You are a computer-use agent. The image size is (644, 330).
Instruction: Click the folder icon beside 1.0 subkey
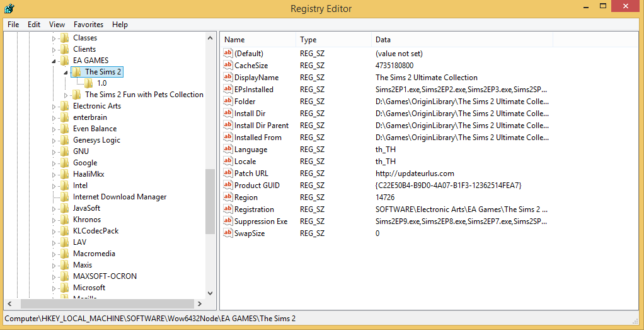coord(89,83)
